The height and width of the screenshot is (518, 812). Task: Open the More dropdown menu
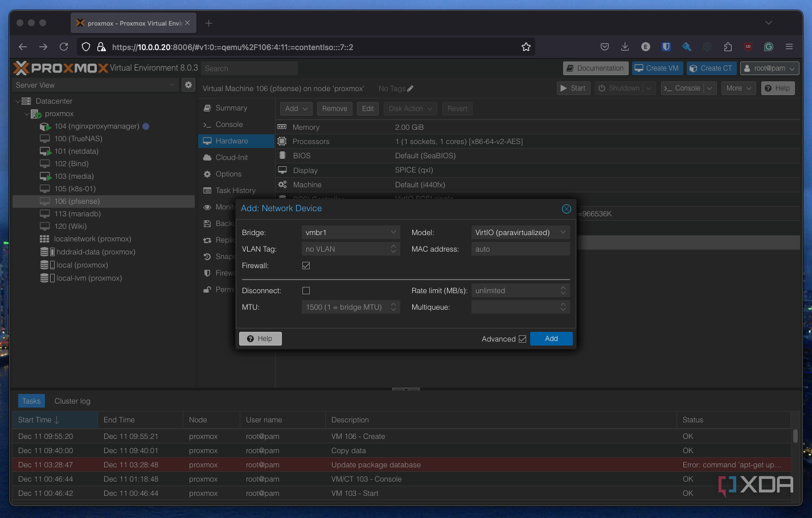coord(739,88)
